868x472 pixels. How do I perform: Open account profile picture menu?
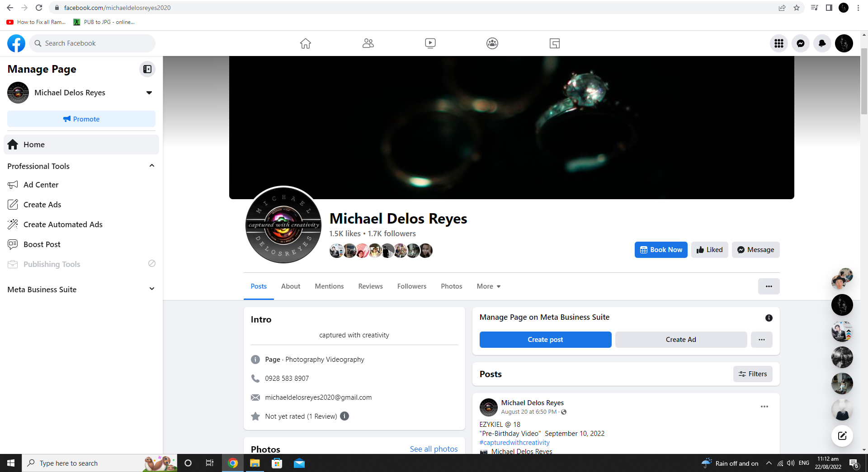pos(844,43)
